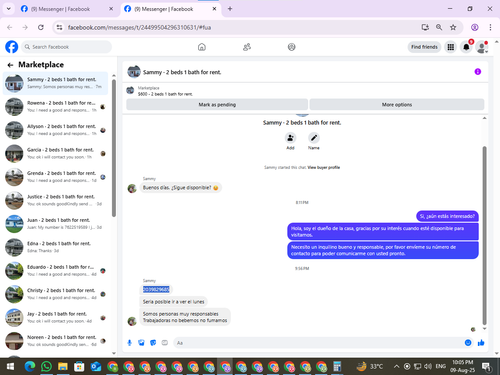Click the browser back arrow

[10, 27]
